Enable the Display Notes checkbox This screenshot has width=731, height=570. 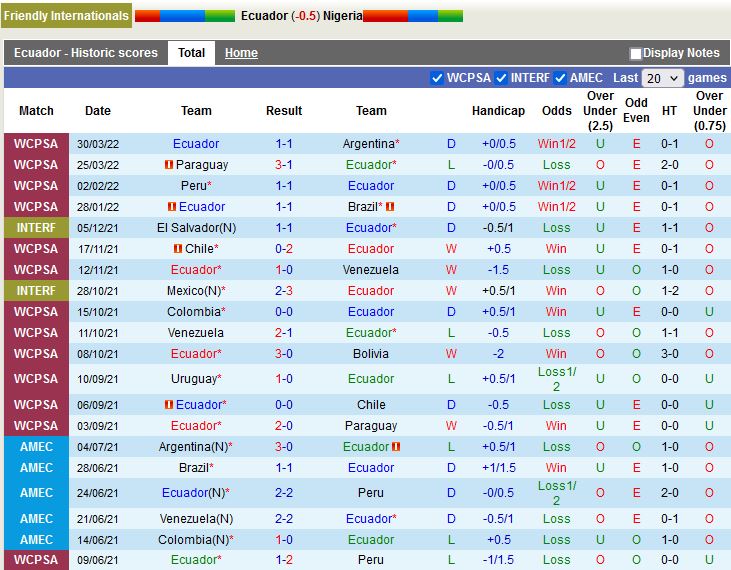click(x=635, y=54)
